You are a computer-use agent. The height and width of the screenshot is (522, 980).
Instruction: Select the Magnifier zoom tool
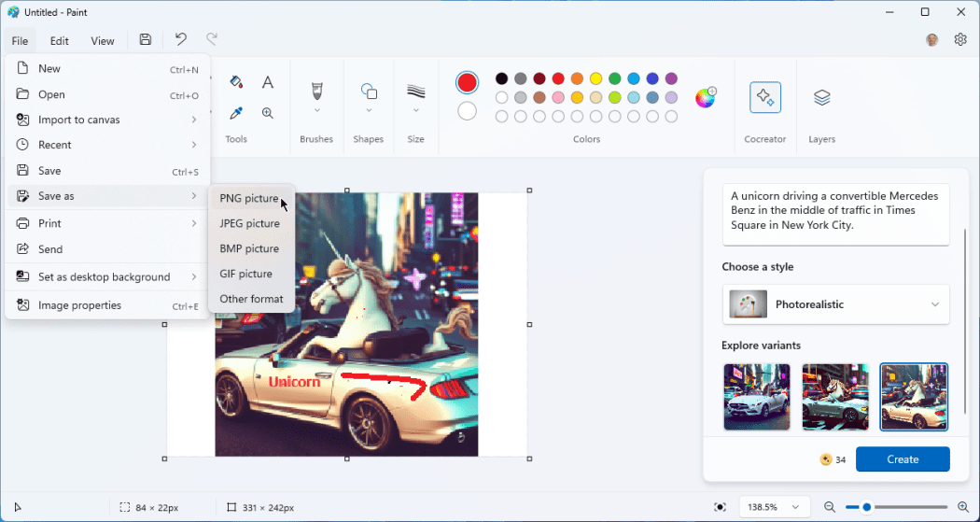(x=268, y=113)
